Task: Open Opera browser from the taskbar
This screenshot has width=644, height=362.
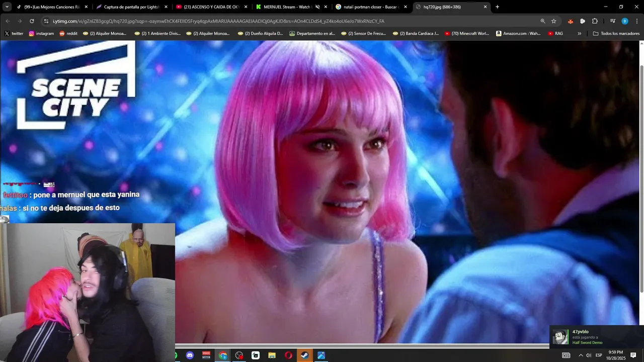Action: [288, 355]
